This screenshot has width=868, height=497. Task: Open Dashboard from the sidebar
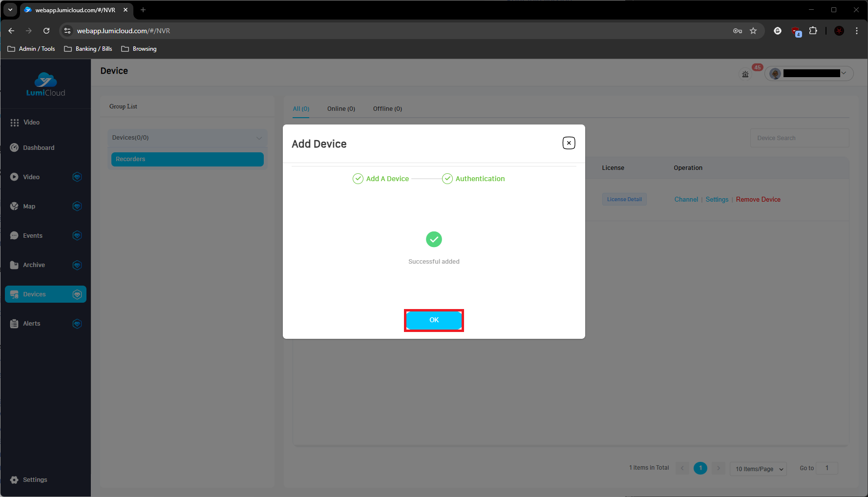click(39, 148)
